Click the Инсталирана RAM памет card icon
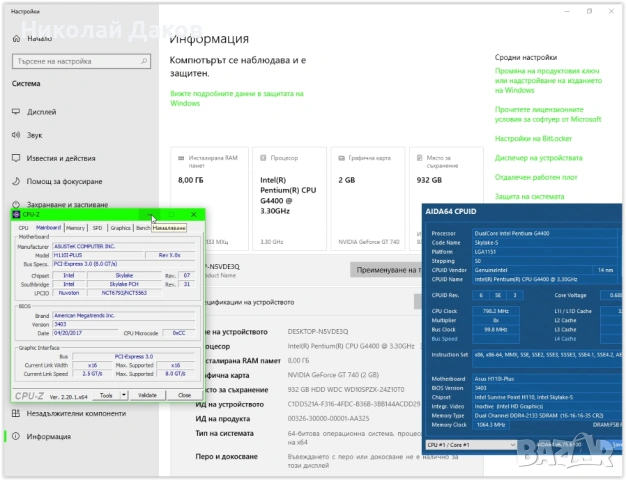 [x=181, y=158]
